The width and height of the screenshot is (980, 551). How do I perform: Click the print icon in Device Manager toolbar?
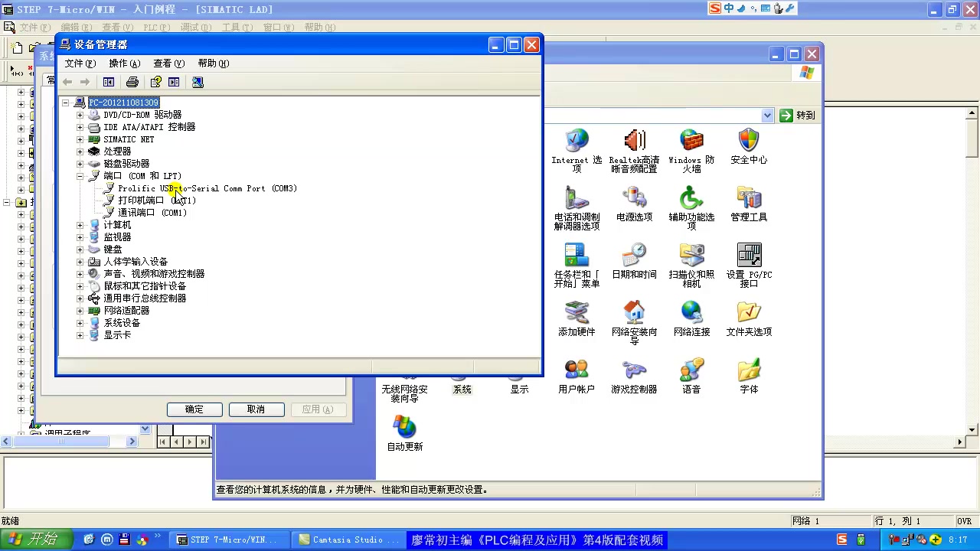(132, 82)
